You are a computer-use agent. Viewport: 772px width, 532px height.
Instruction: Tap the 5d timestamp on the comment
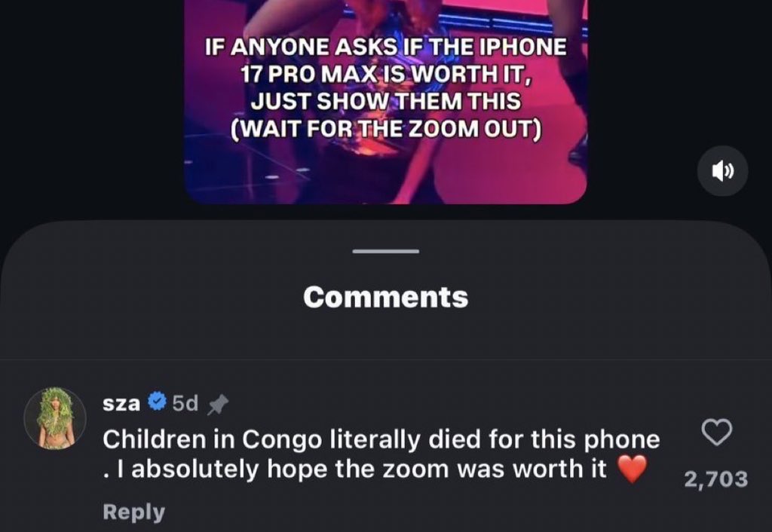[x=185, y=404]
